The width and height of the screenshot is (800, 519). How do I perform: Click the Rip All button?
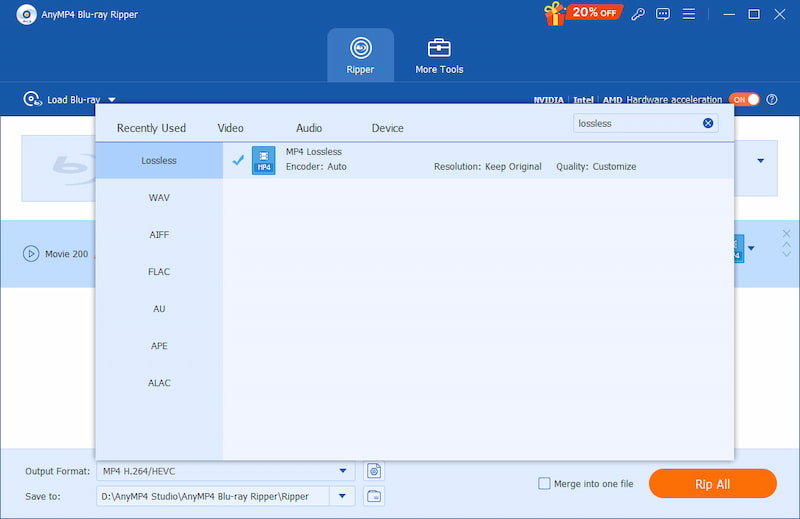pos(713,484)
